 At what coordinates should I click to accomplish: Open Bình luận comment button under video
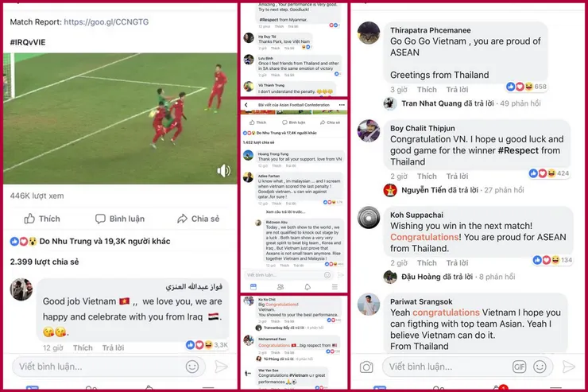tap(120, 219)
